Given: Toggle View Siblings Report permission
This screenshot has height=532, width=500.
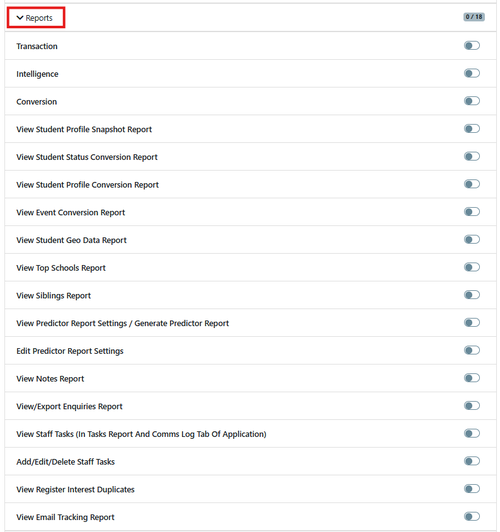Looking at the screenshot, I should pyautogui.click(x=472, y=295).
